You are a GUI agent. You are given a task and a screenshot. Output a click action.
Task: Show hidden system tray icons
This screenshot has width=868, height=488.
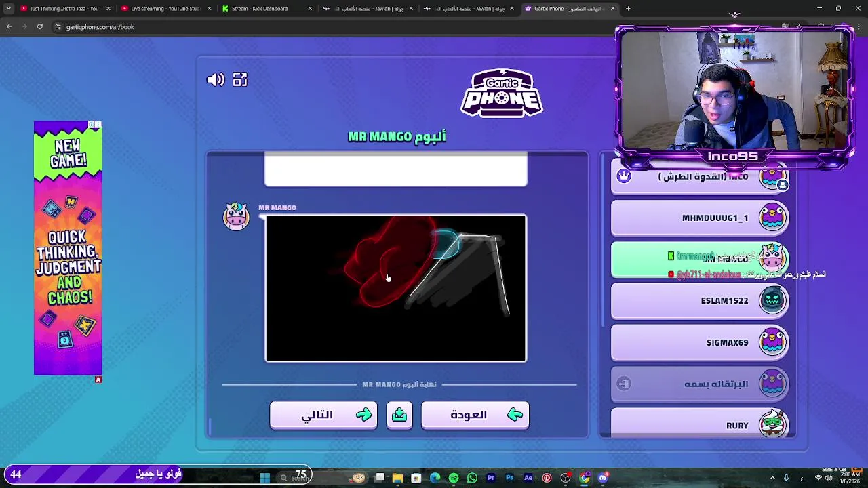(772, 478)
